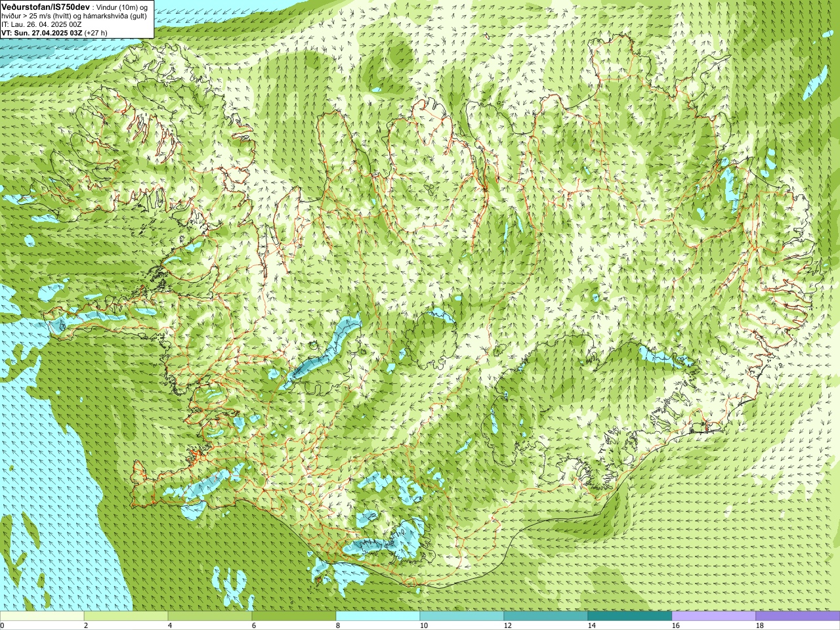Click the "(+27 h)" forecast offset text
The height and width of the screenshot is (630, 840).
click(96, 32)
